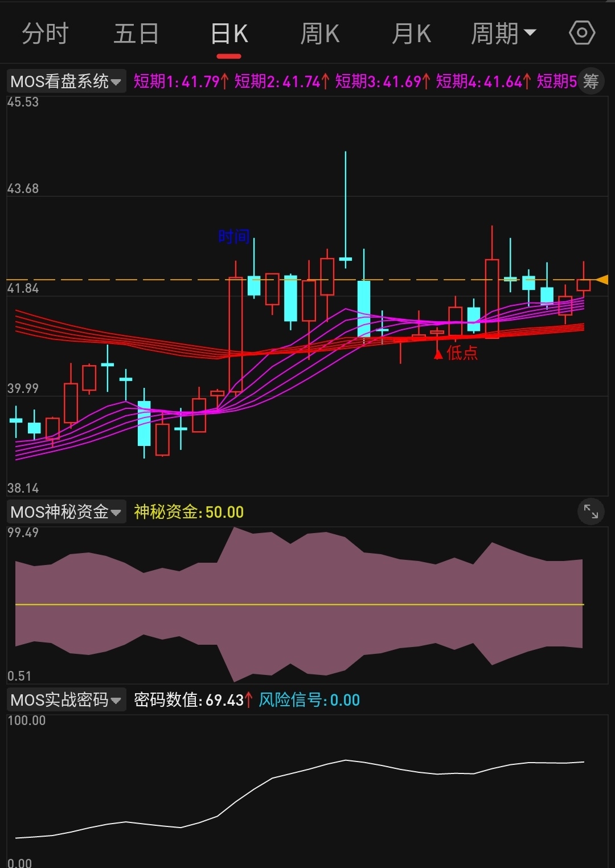Select the 日K tab

tap(229, 34)
